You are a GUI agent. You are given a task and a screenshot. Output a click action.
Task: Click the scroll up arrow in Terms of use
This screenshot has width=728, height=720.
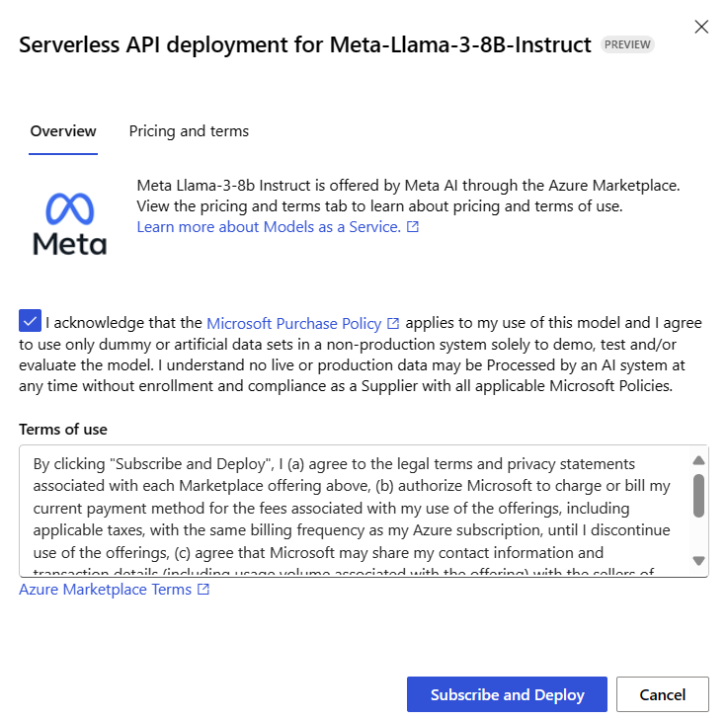coord(698,460)
